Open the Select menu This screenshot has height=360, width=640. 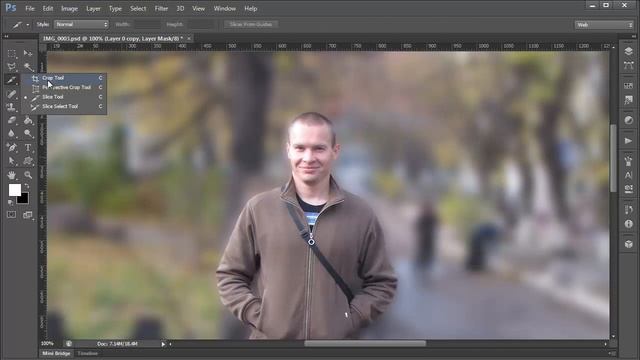[x=138, y=9]
